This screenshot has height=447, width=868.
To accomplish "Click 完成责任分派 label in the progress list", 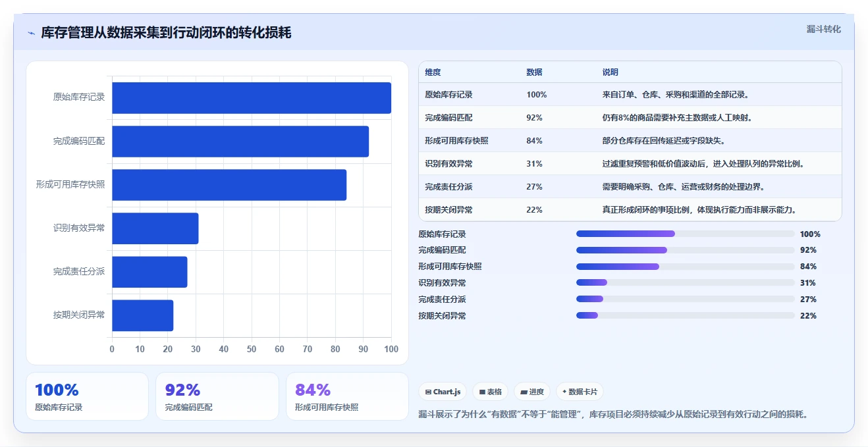I will pyautogui.click(x=442, y=300).
